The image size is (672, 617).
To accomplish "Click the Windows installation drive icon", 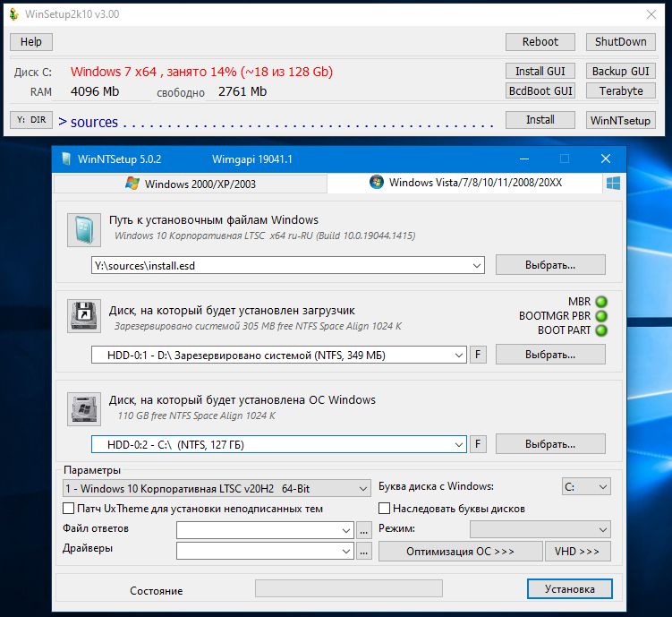I will 84,409.
